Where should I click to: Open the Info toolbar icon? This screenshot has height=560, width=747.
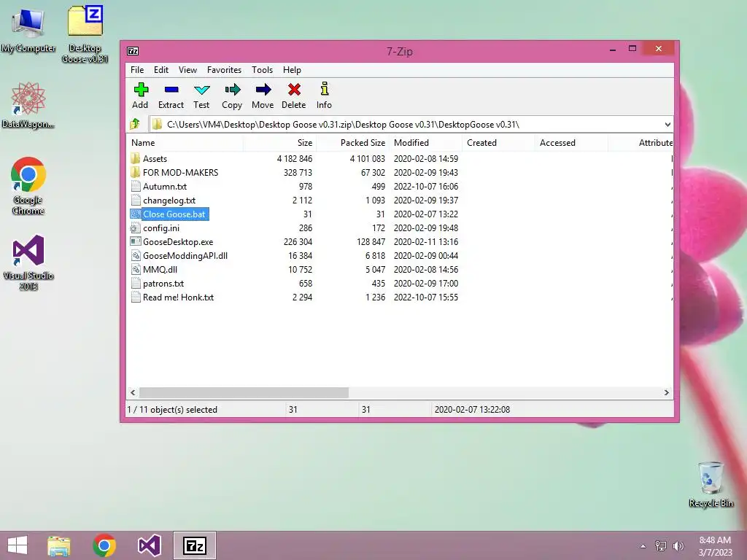[324, 89]
